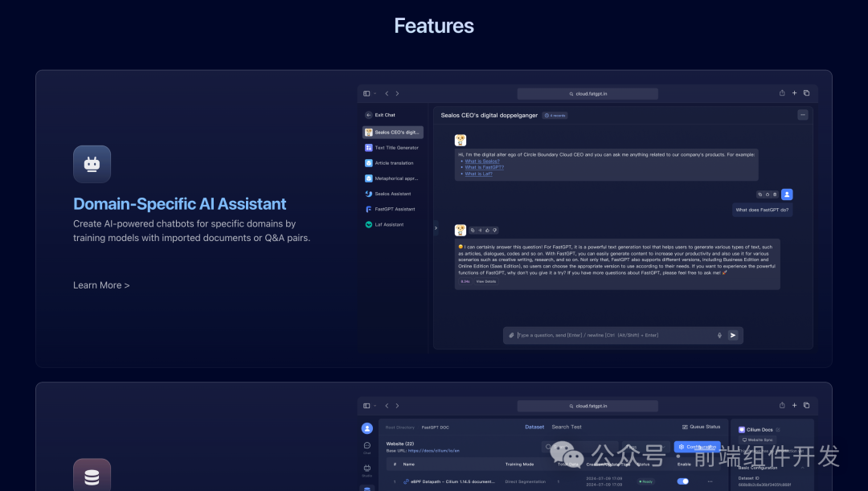The image size is (868, 491).
Task: Click the new tab plus icon in the chat screenshot's browser bar
Action: click(794, 93)
